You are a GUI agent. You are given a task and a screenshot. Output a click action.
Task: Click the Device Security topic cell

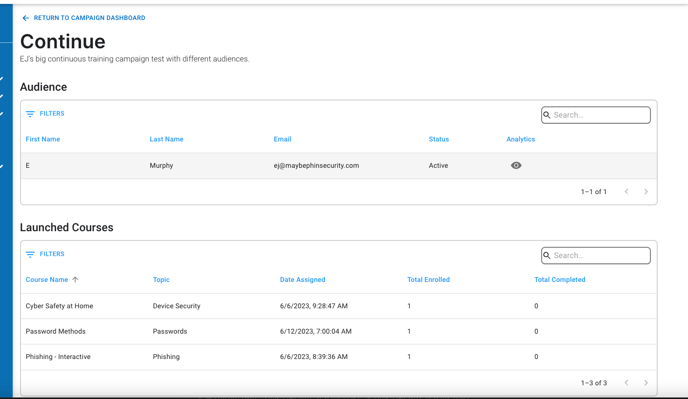[176, 306]
